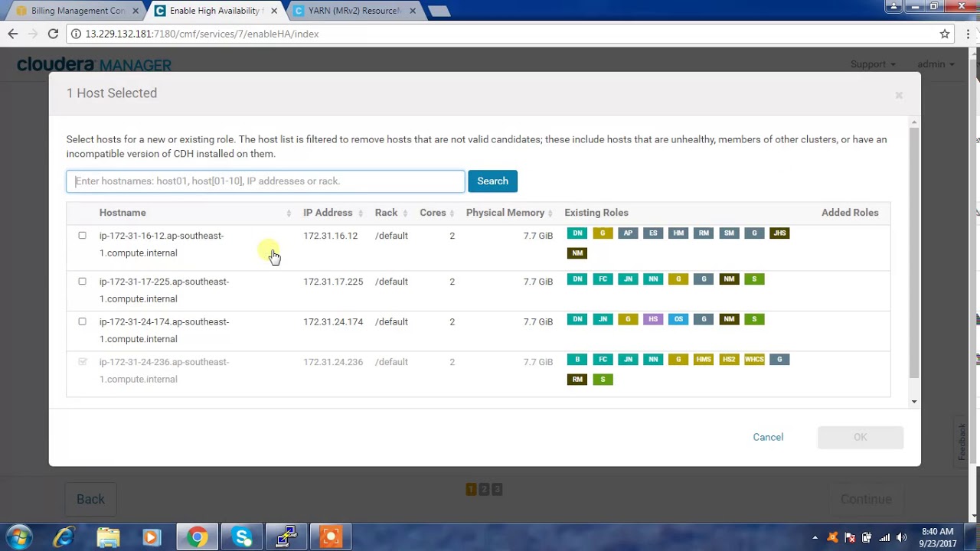Screen dimensions: 980x551
Task: Click the RM role badge for host 172.31.24.236
Action: [577, 380]
